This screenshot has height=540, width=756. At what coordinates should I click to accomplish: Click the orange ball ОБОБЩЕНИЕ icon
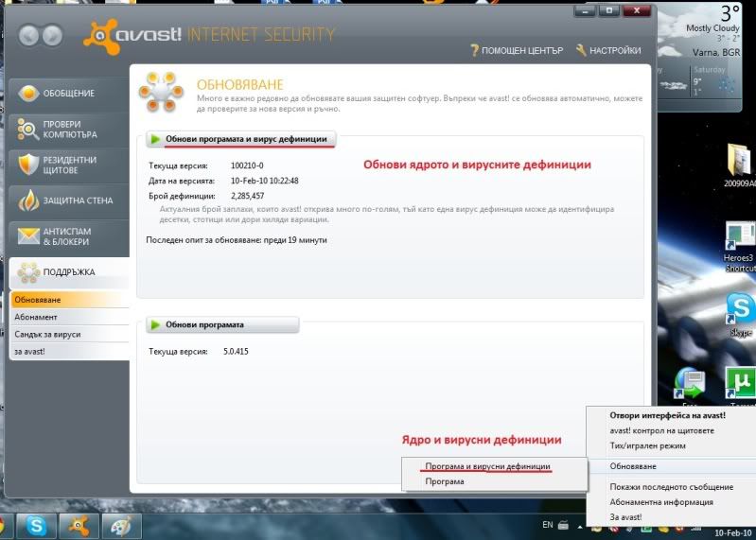click(x=28, y=93)
